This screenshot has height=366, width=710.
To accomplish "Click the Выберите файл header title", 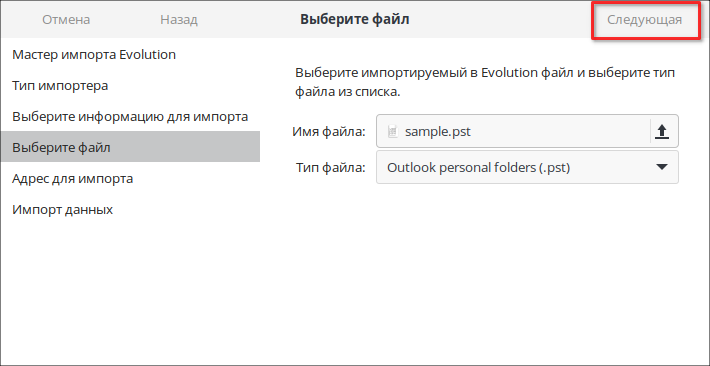I will pyautogui.click(x=355, y=19).
